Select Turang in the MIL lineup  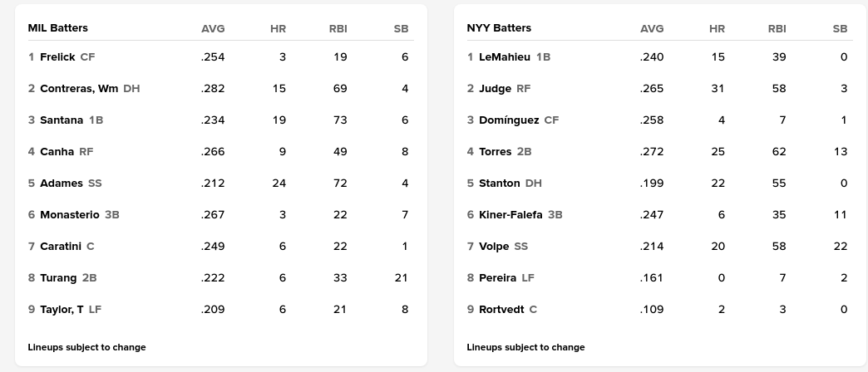[x=58, y=278]
